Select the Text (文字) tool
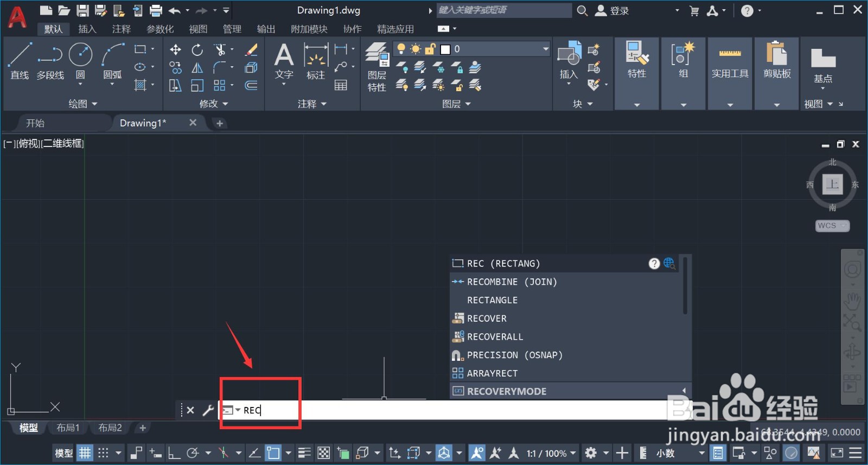 click(284, 61)
